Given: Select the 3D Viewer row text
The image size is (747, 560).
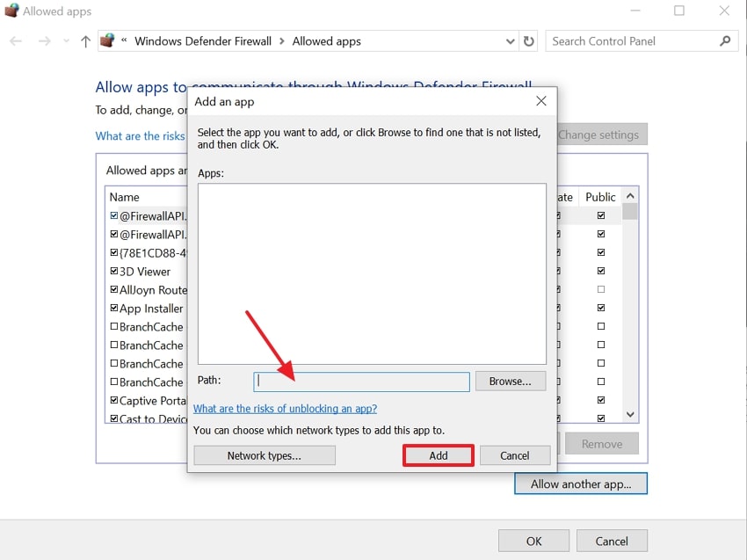Looking at the screenshot, I should click(145, 272).
